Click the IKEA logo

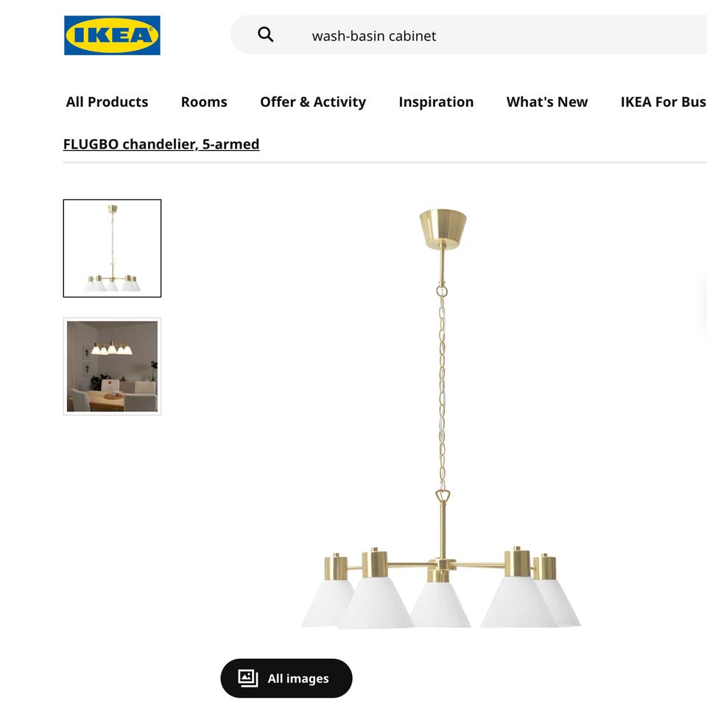pyautogui.click(x=112, y=35)
